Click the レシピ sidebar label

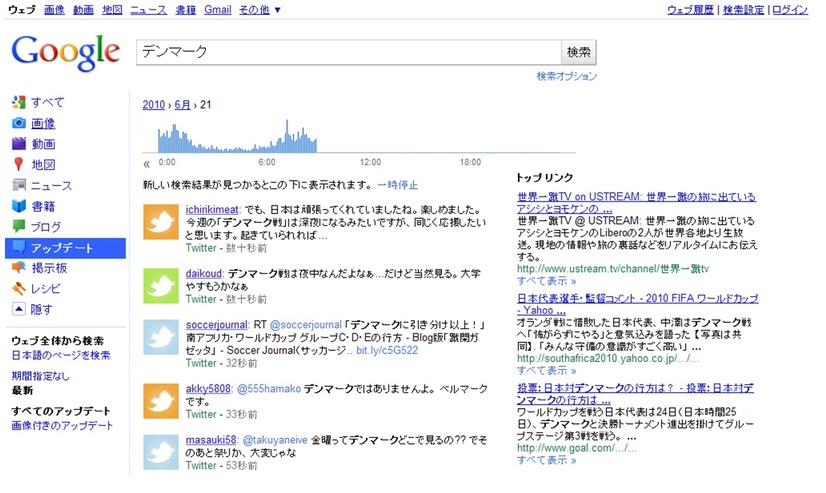[x=45, y=289]
